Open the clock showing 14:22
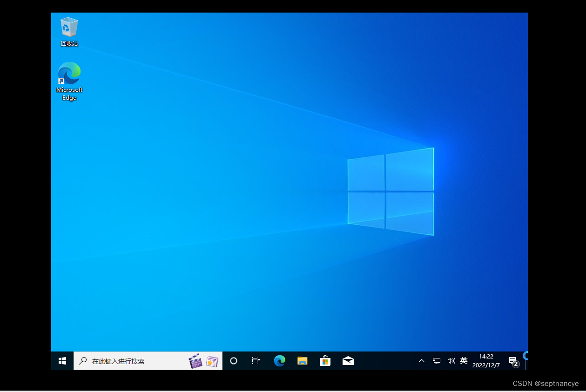 pos(486,361)
